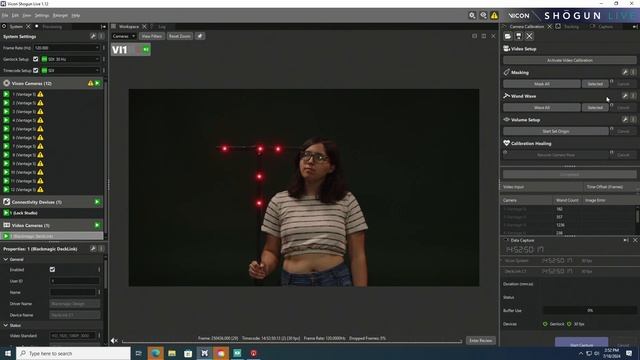The image size is (640, 360).
Task: Open the Edit menu
Action: click(x=15, y=16)
